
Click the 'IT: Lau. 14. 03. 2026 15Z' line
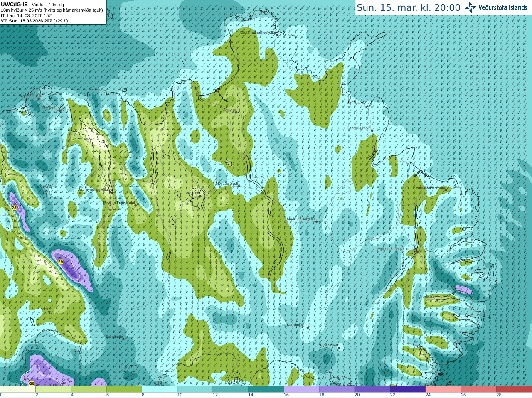tap(26, 15)
